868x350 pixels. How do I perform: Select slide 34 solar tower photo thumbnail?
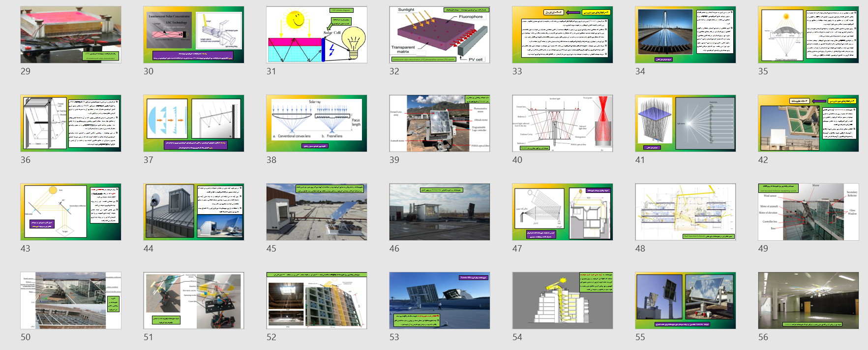point(686,34)
